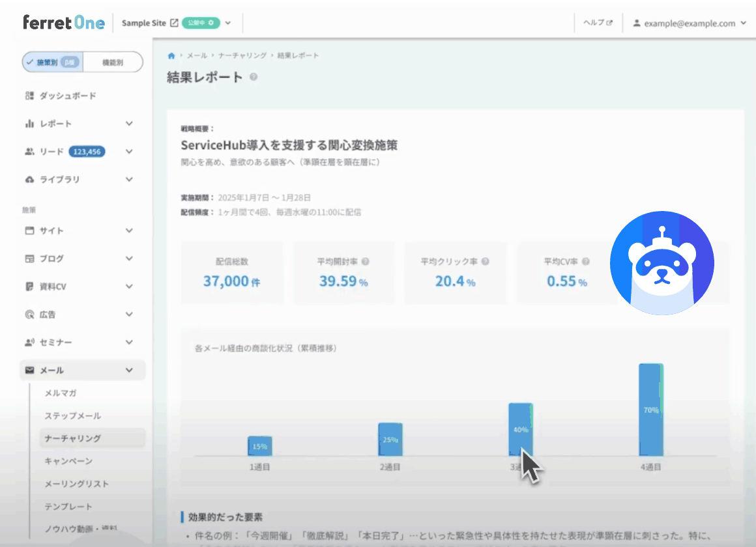The width and height of the screenshot is (756, 547).
Task: Click the home icon in breadcrumb
Action: [x=171, y=56]
